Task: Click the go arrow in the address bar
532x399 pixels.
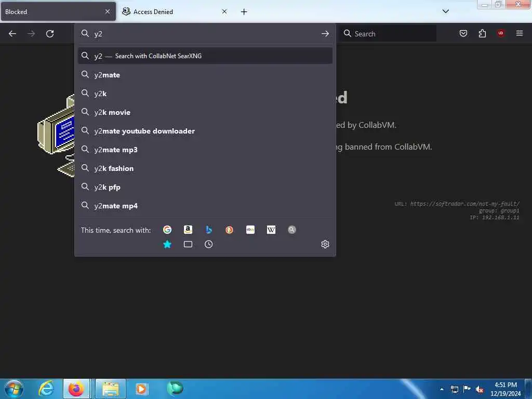Action: 325,34
